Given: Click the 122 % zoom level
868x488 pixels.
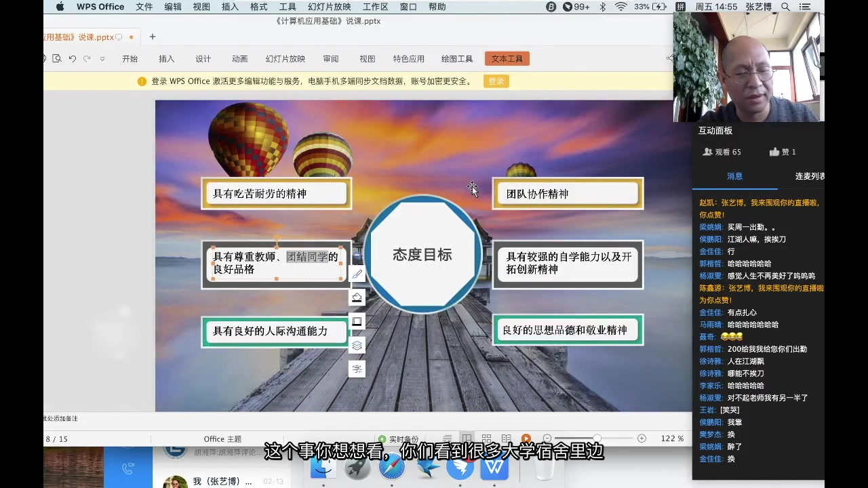Looking at the screenshot, I should coord(672,439).
